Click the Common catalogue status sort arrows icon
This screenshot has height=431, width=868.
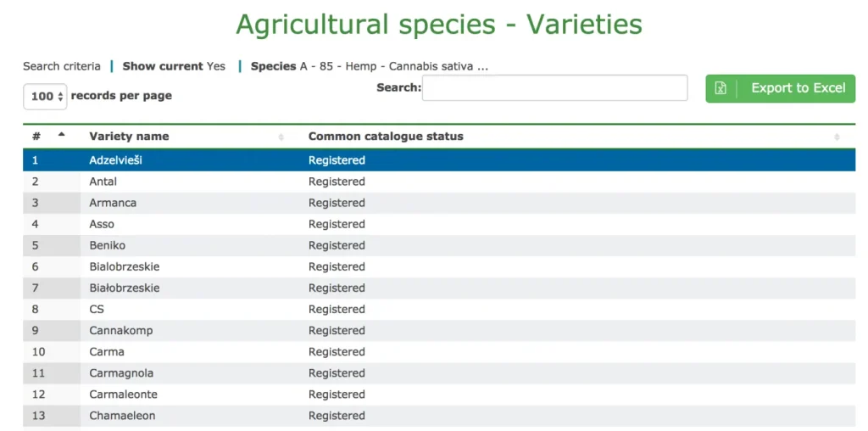click(x=837, y=137)
